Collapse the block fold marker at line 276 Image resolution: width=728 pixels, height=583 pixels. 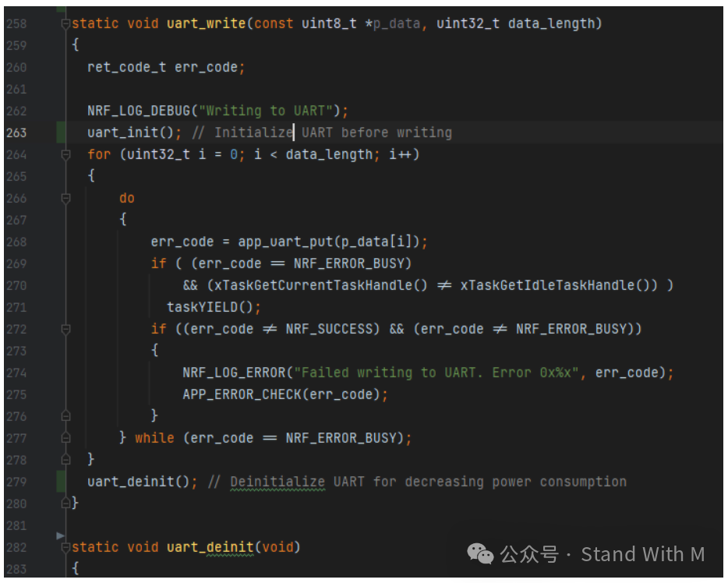66,415
